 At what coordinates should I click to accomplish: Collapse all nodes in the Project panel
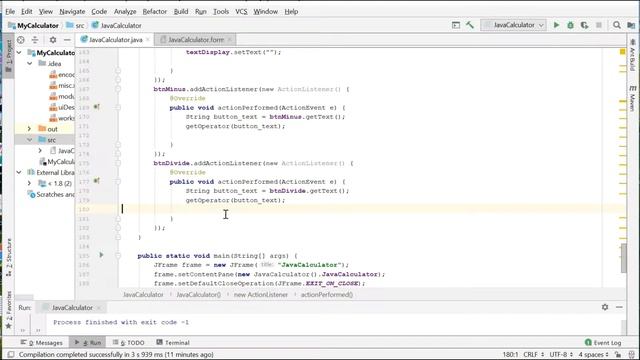pyautogui.click(x=35, y=40)
